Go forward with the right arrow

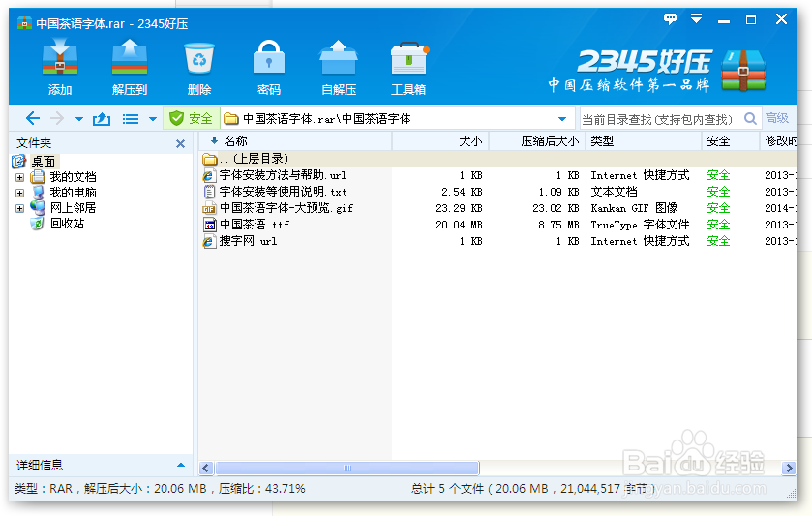click(x=57, y=119)
